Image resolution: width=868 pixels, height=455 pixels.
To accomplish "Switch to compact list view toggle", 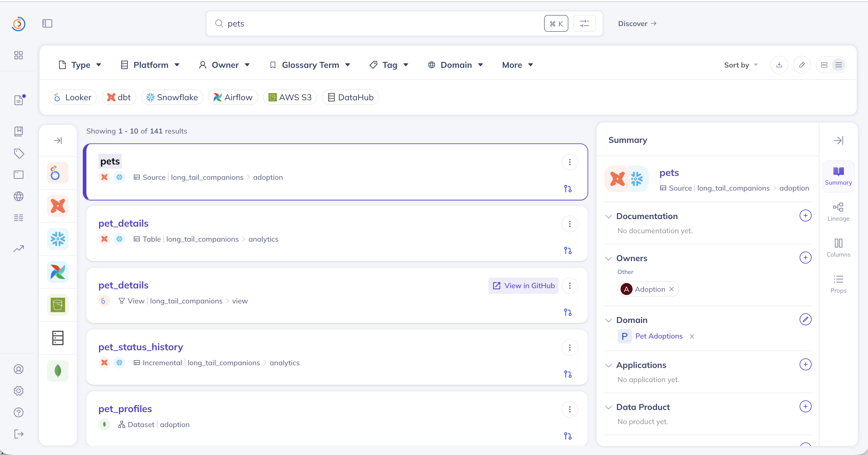I will coord(838,65).
